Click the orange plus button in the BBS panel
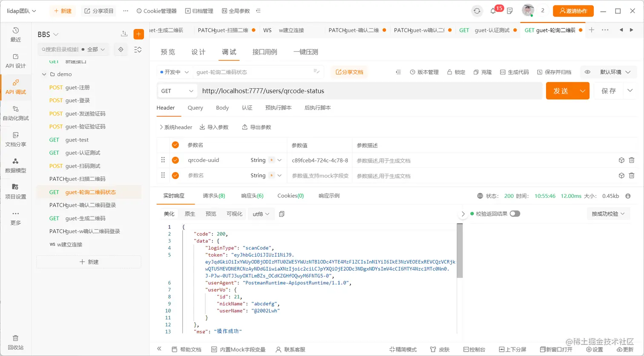The width and height of the screenshot is (644, 356). (139, 34)
